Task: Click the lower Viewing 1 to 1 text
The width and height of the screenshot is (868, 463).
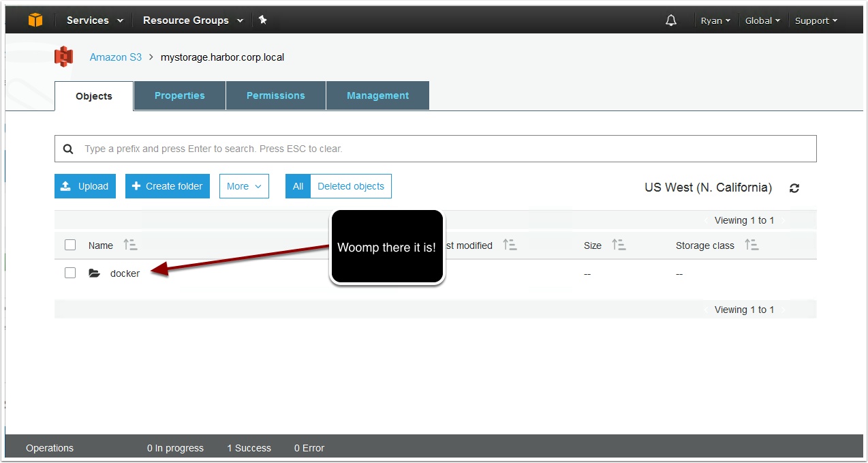Action: (744, 310)
